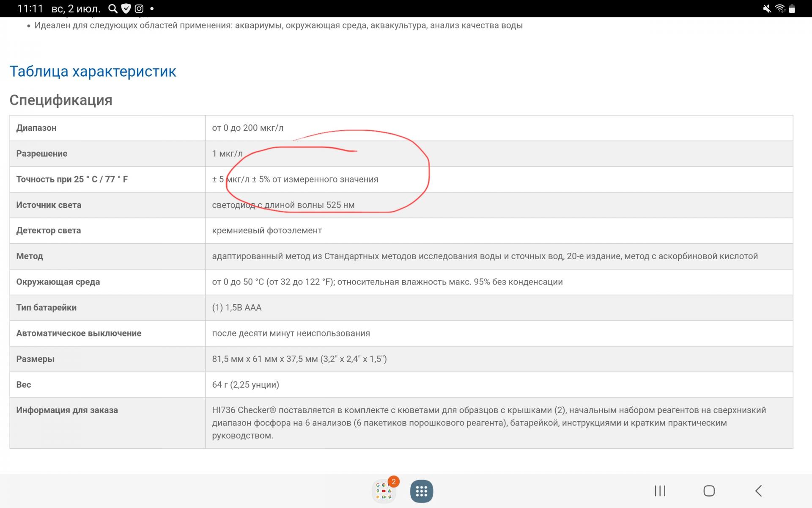
Task: Open the Google apps folder in the dock
Action: tap(384, 491)
